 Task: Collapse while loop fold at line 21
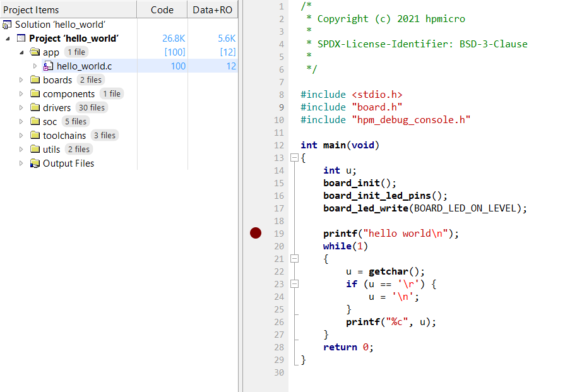[294, 259]
